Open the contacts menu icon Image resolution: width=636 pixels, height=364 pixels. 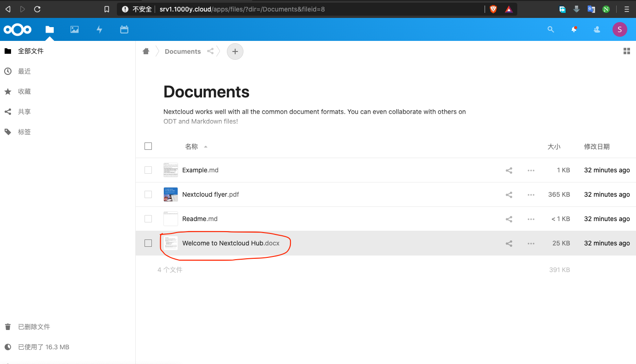click(x=597, y=29)
